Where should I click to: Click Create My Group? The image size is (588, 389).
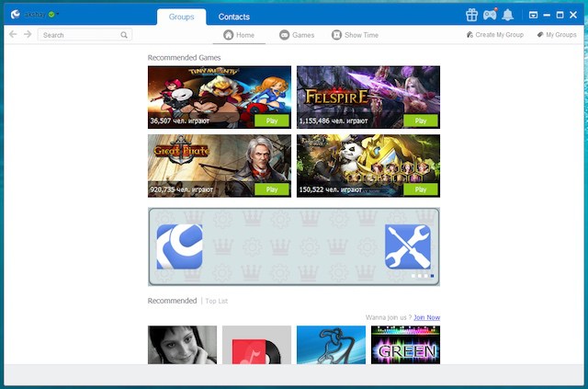(495, 35)
